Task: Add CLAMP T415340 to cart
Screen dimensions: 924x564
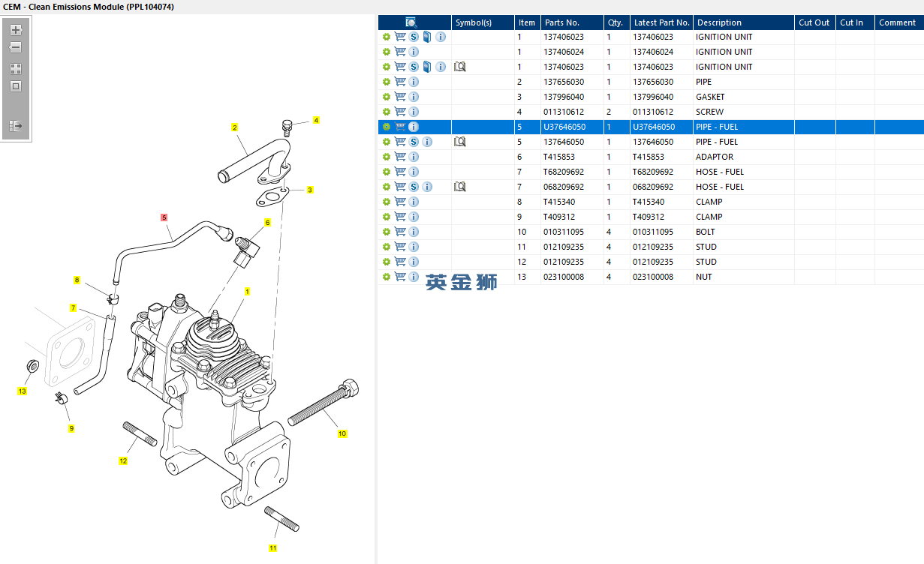Action: tap(400, 202)
